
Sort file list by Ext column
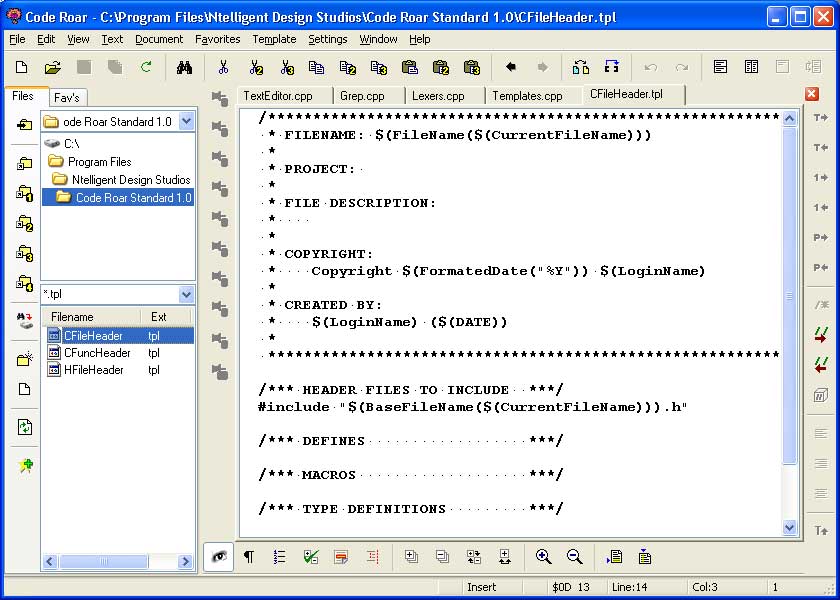point(166,317)
